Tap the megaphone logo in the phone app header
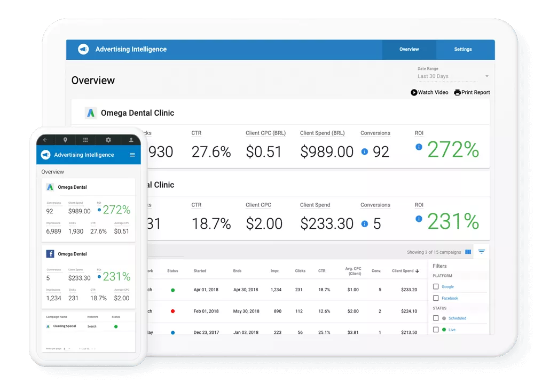Viewport: 534px width, 392px height. [x=45, y=155]
